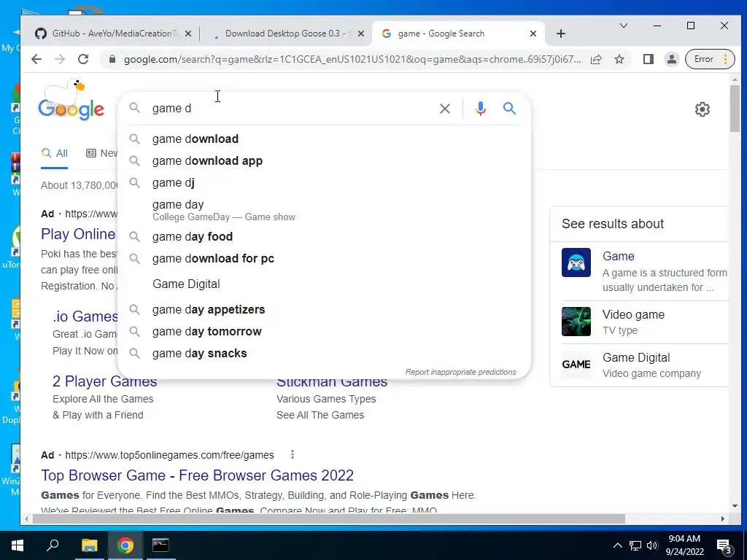This screenshot has width=747, height=560.
Task: Bookmark this page with the star icon
Action: [619, 59]
